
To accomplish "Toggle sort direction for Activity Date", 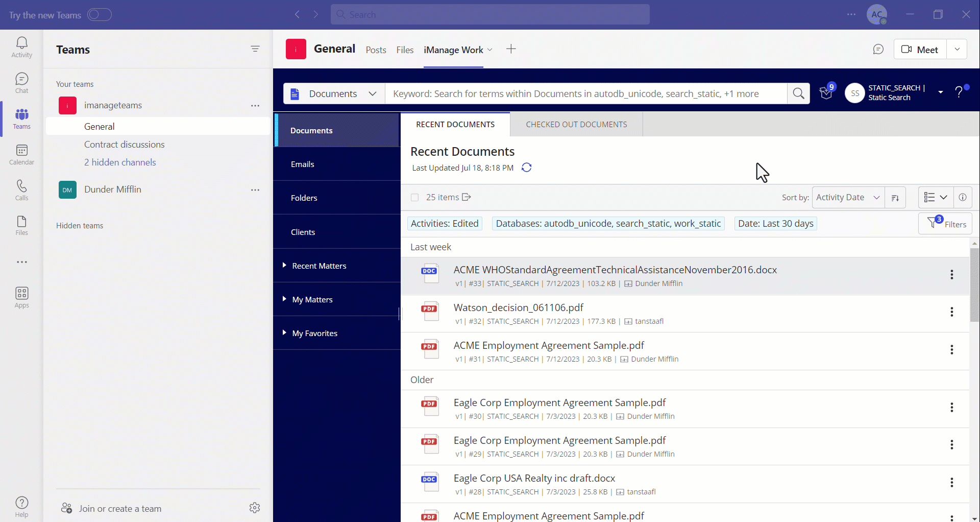I will [895, 197].
